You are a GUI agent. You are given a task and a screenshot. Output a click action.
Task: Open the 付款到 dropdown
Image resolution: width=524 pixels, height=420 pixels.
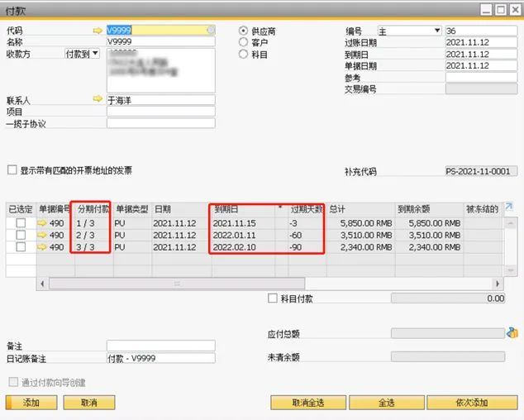coord(82,54)
